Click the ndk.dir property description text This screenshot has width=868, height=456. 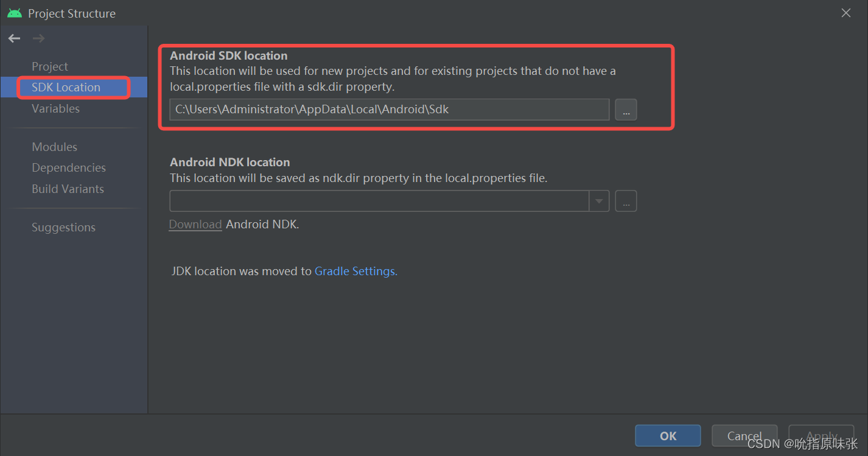[359, 178]
